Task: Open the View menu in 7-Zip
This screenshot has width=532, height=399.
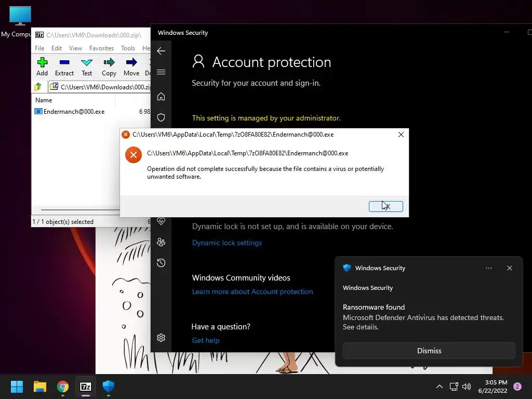Action: click(x=75, y=48)
